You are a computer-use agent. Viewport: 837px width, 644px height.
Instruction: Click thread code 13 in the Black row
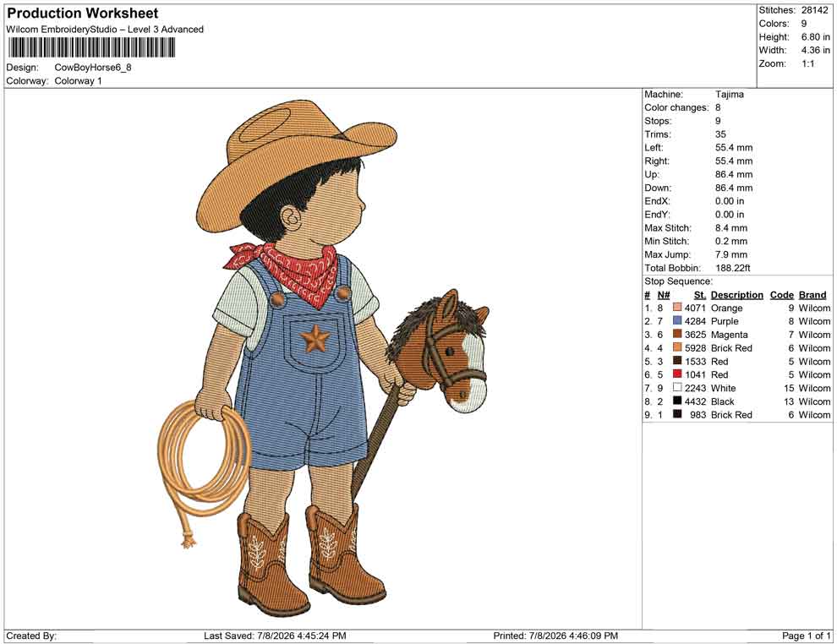pos(789,401)
